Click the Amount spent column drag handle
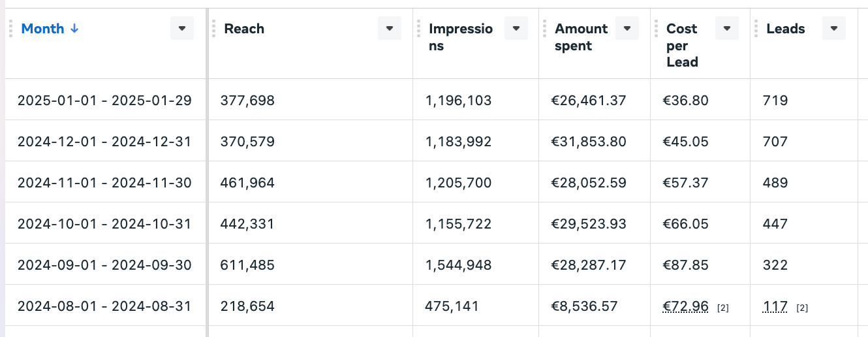Viewport: 868px width, 337px height. 544,29
